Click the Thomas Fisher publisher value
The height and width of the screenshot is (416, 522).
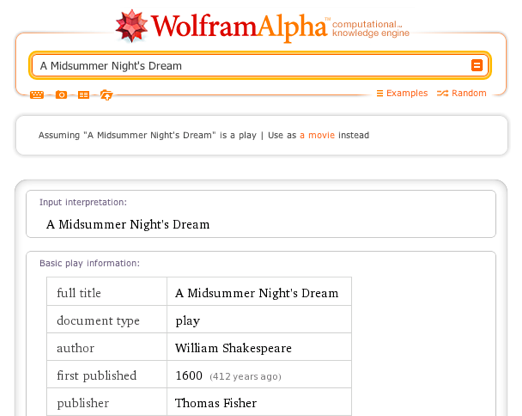click(216, 403)
